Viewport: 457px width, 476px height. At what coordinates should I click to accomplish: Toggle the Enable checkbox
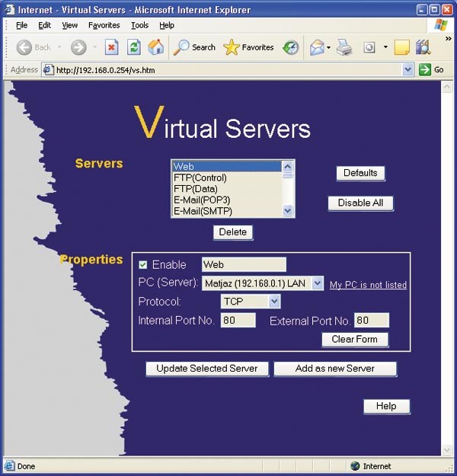click(x=143, y=265)
